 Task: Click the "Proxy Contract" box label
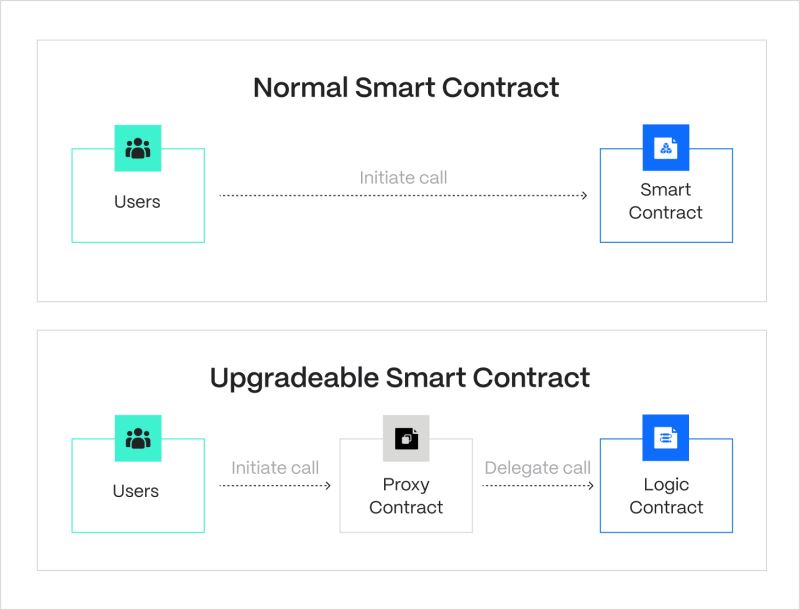(x=405, y=496)
